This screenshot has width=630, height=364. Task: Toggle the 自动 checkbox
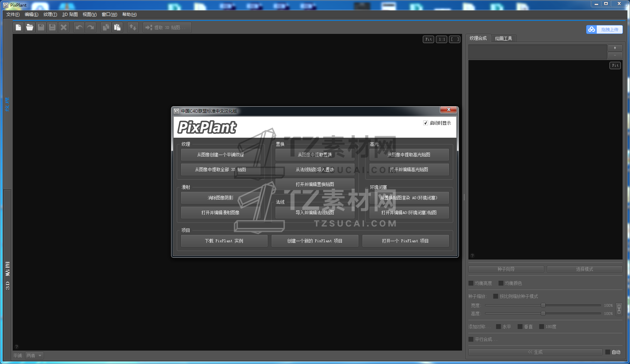click(608, 352)
